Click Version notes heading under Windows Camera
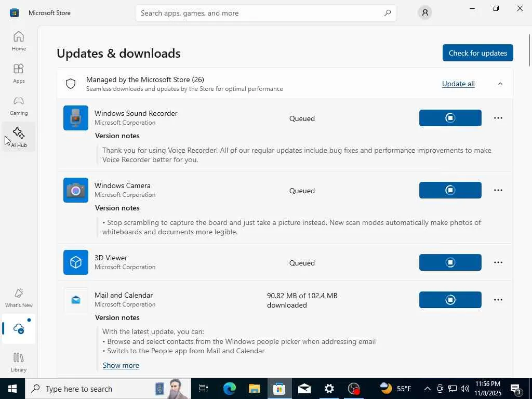The height and width of the screenshot is (399, 532). (x=117, y=208)
